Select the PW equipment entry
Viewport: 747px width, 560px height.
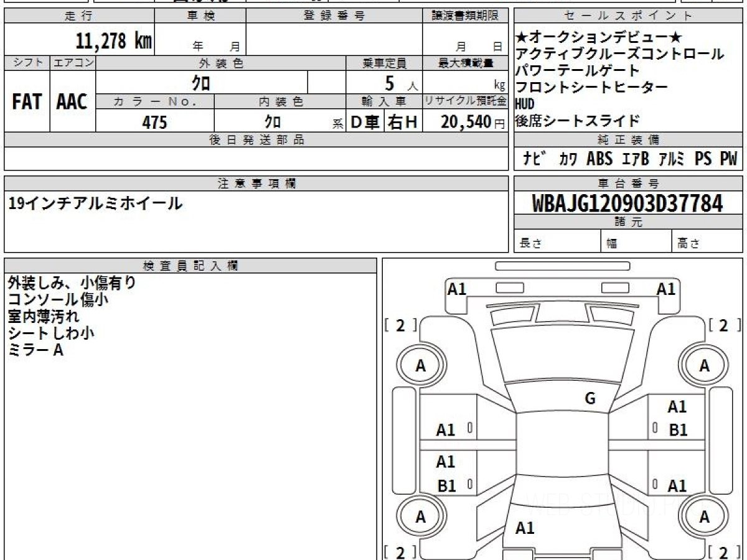[728, 159]
